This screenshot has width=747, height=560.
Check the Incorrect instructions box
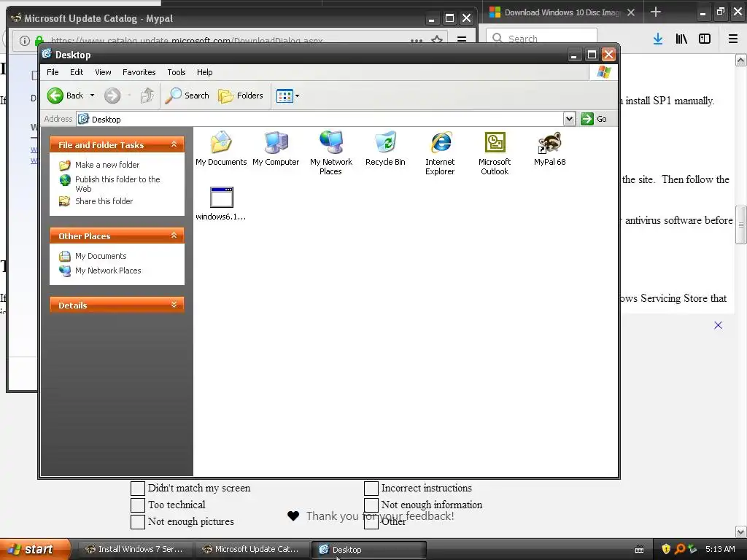[371, 488]
